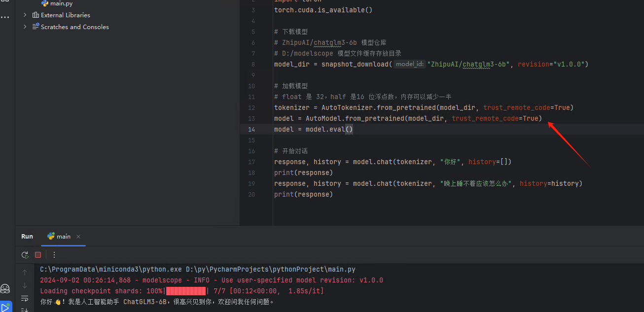The width and height of the screenshot is (644, 312).
Task: Select main.py in the project tree
Action: coord(61,3)
